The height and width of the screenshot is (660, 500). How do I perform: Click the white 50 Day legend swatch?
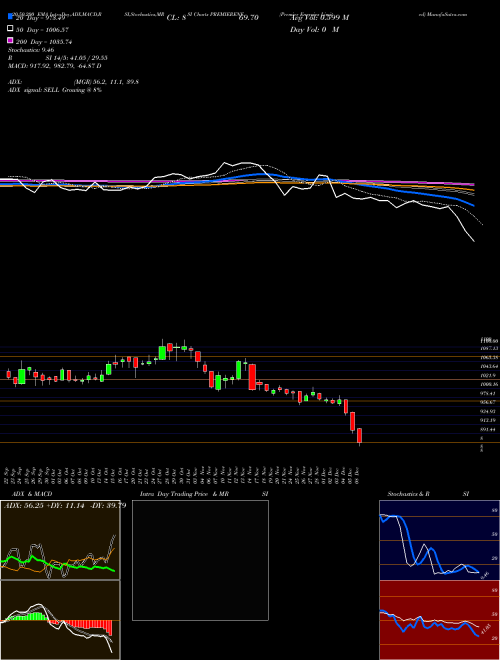click(x=10, y=29)
